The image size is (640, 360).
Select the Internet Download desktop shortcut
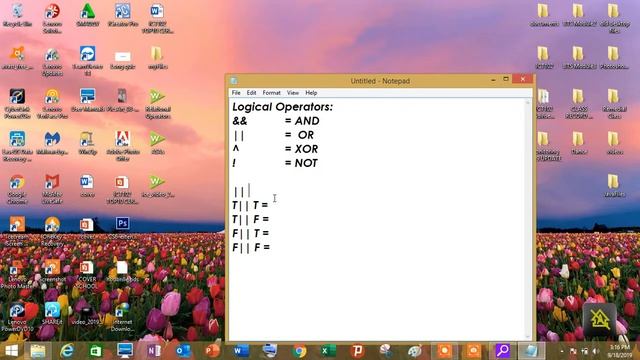(x=122, y=317)
